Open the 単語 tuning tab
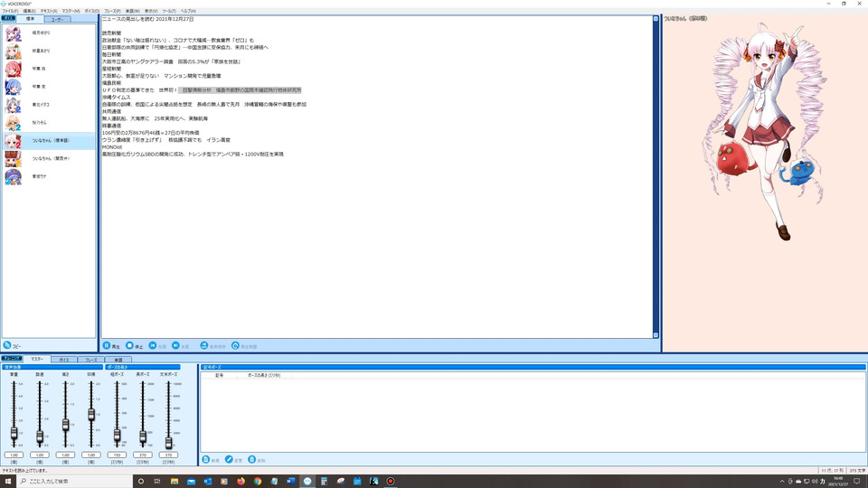This screenshot has width=868, height=488. click(118, 360)
